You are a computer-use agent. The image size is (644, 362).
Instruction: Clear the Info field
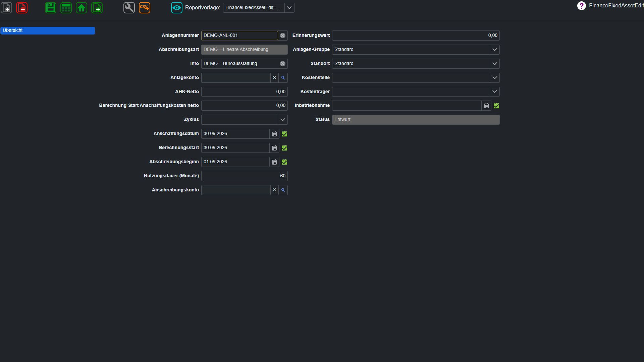(283, 64)
